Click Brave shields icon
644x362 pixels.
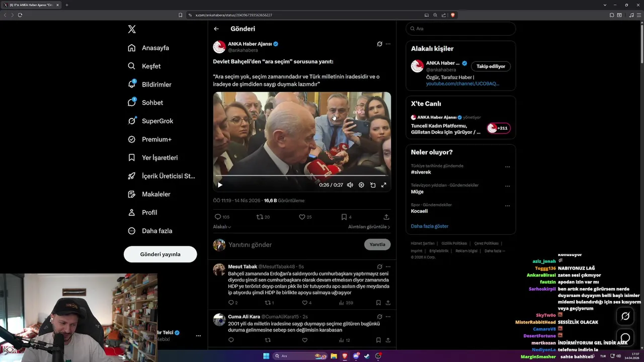click(453, 15)
